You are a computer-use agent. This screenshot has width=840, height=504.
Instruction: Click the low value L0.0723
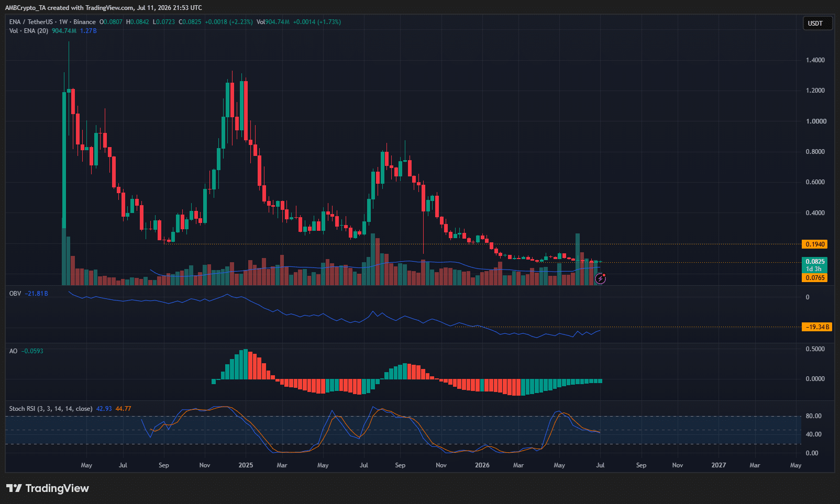tap(164, 22)
